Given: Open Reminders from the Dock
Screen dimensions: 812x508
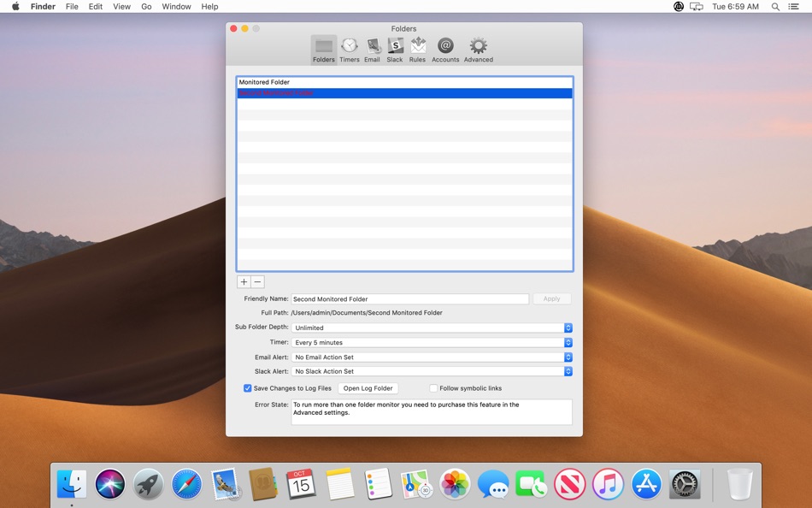Looking at the screenshot, I should click(378, 484).
